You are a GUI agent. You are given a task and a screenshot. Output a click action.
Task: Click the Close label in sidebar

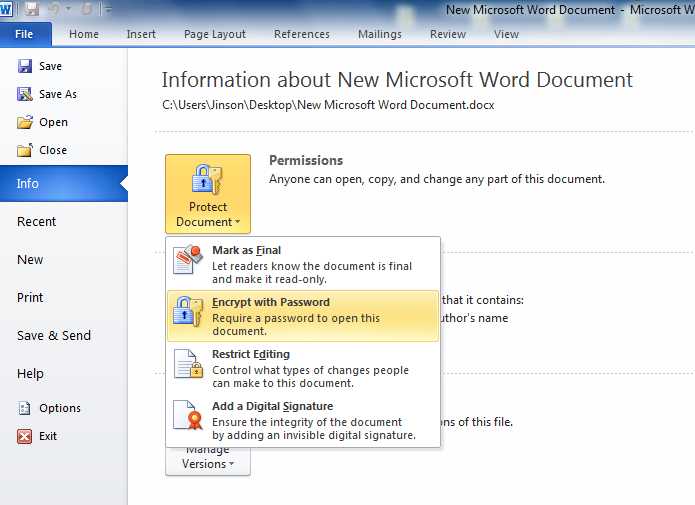coord(53,150)
